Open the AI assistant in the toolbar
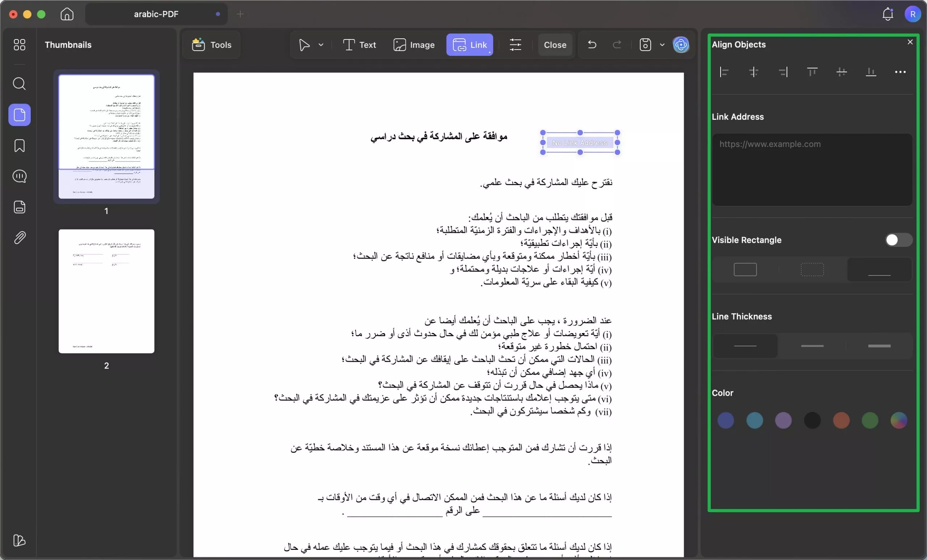 (681, 45)
